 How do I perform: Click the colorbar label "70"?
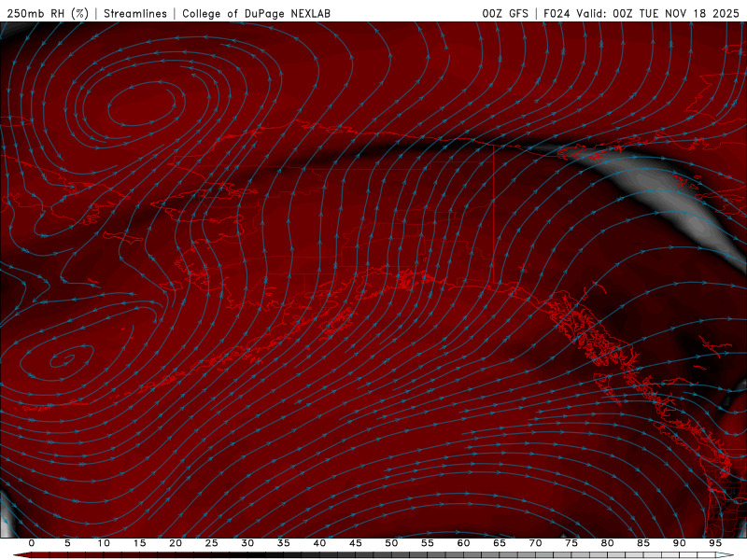coord(535,543)
